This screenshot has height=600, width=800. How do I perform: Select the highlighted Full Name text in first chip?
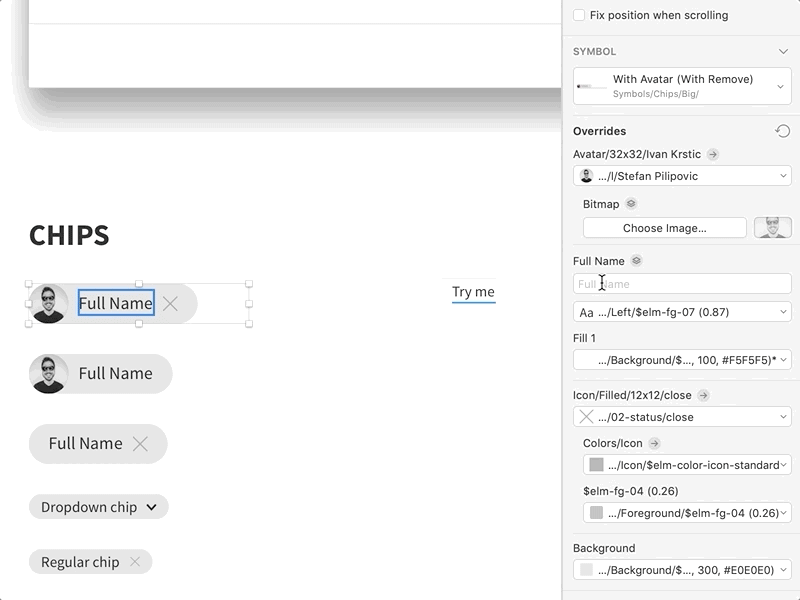[x=116, y=303]
